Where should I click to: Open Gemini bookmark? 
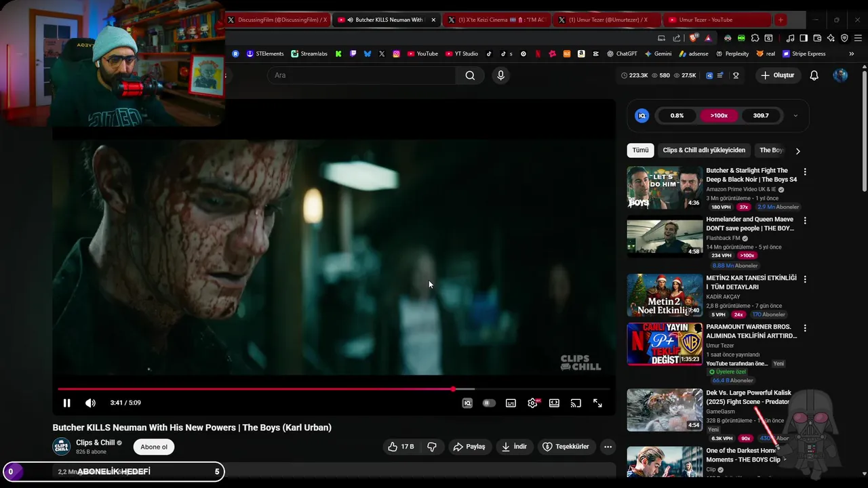click(658, 54)
